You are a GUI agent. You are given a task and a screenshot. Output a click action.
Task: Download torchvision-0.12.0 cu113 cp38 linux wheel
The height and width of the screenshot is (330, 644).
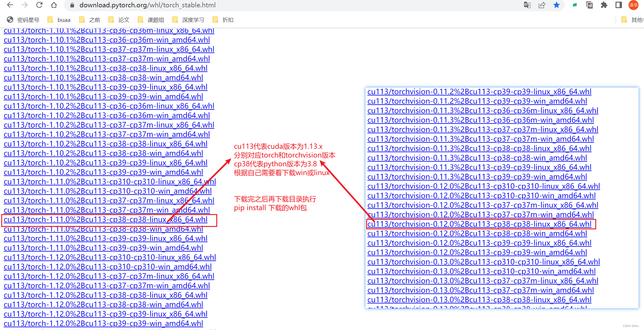tap(479, 224)
